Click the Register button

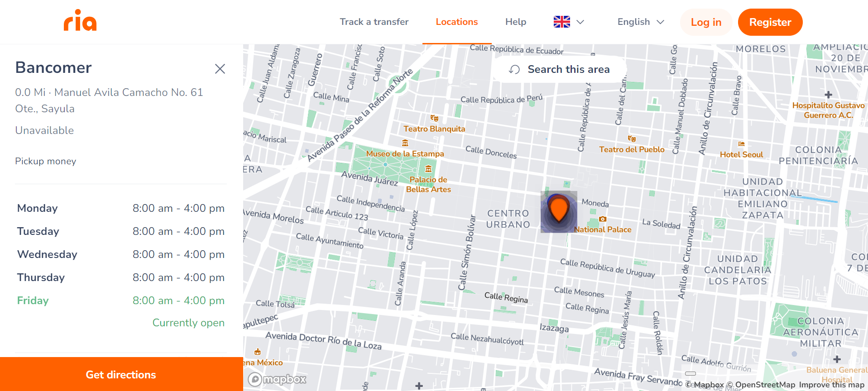[770, 22]
